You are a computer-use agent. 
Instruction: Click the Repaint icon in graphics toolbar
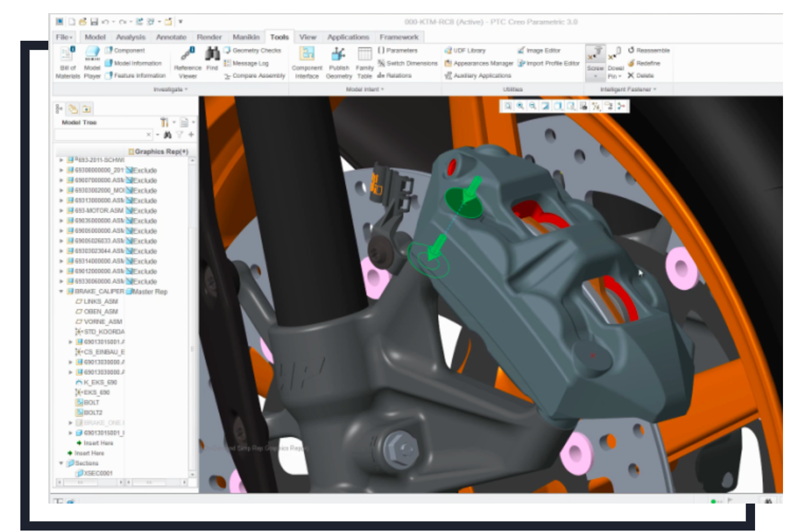click(x=545, y=106)
